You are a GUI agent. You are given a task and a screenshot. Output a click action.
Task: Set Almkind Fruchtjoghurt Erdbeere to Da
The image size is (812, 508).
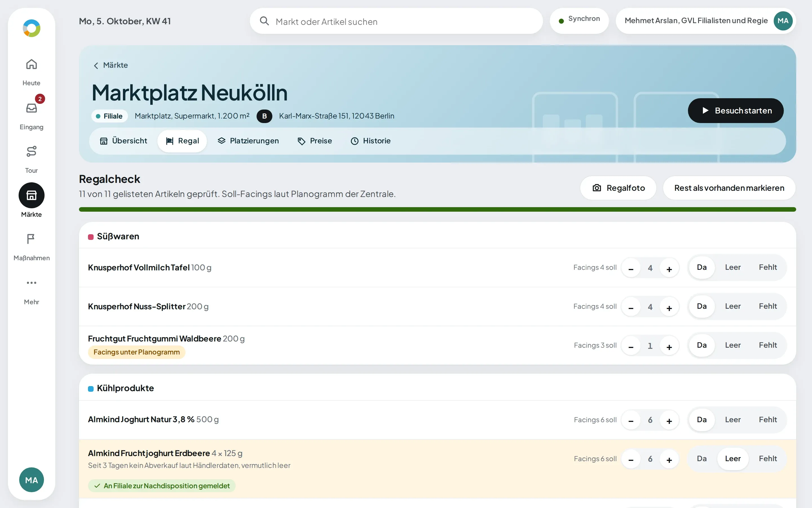(701, 459)
